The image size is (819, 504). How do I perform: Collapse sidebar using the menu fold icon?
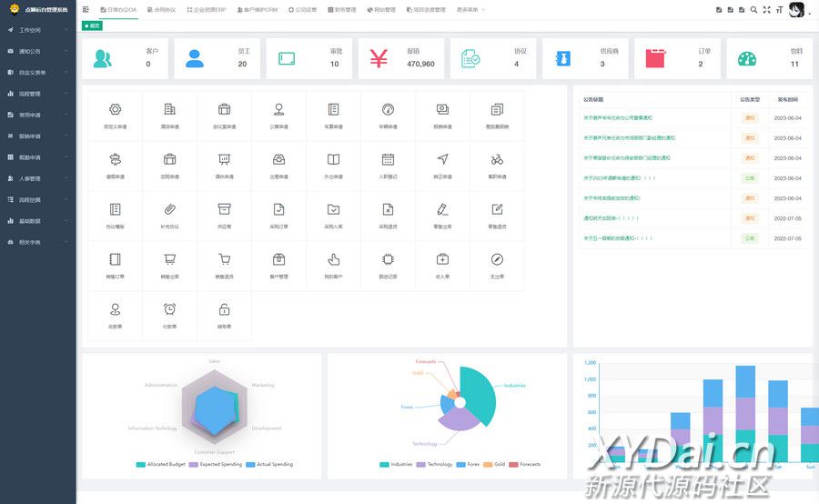pos(86,9)
